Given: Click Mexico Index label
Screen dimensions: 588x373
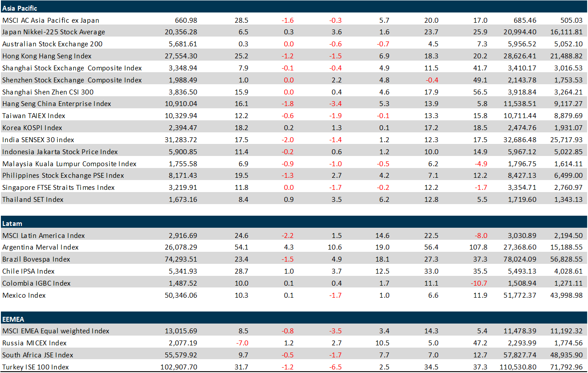Looking at the screenshot, I should tap(24, 295).
